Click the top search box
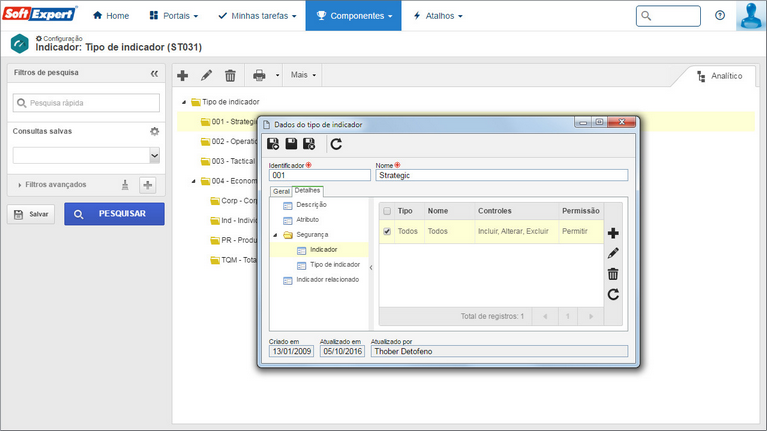This screenshot has height=431, width=767. [668, 16]
